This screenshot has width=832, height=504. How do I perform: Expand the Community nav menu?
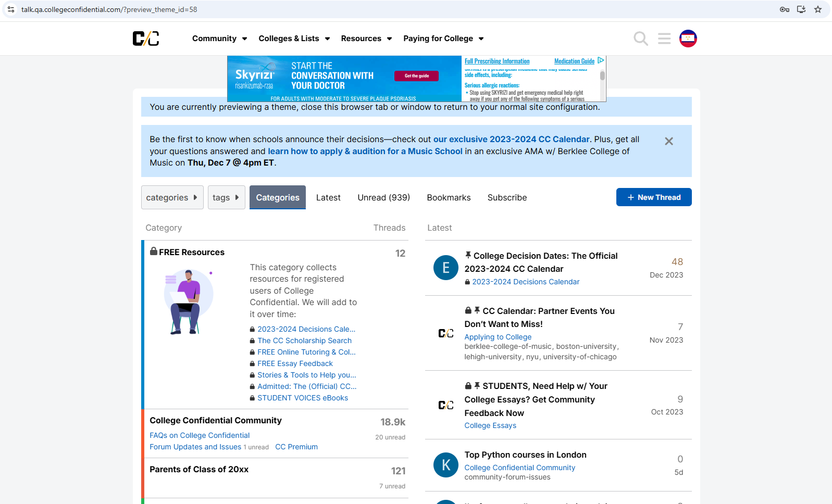pyautogui.click(x=220, y=39)
